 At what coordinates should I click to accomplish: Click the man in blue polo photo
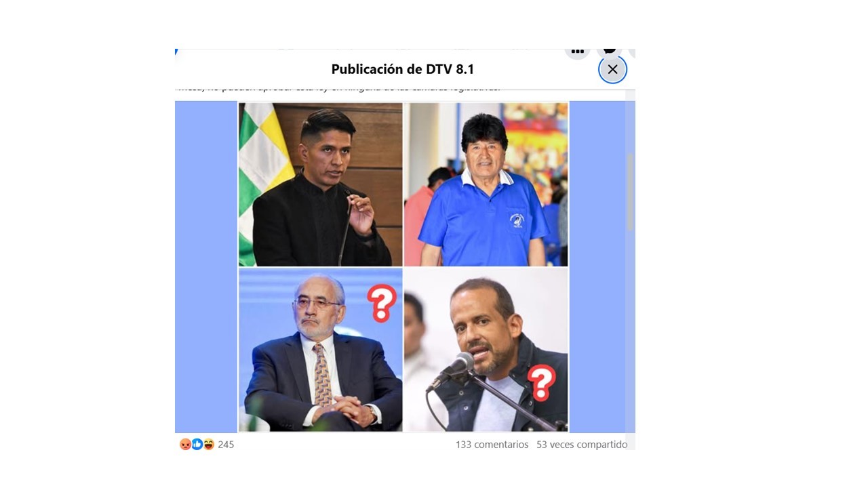click(x=486, y=184)
